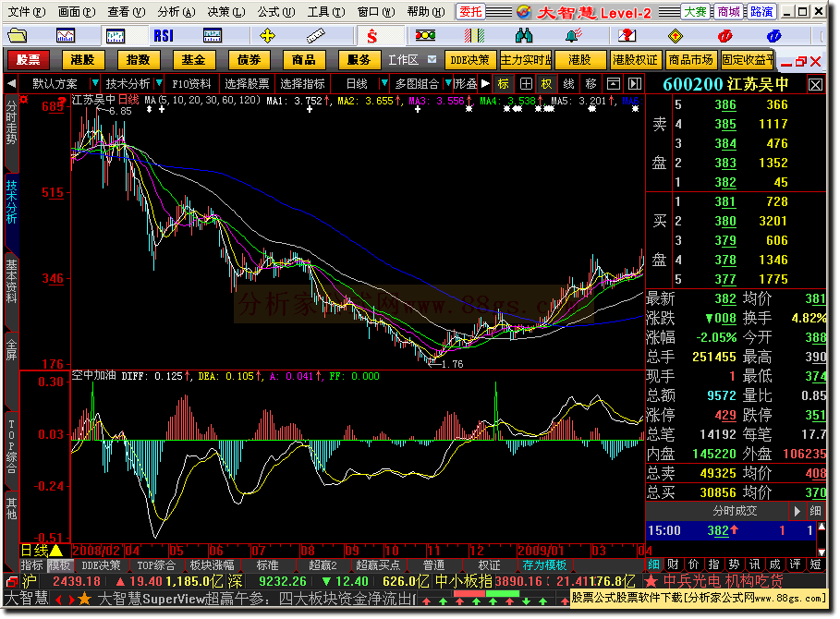840x619 pixels.
Task: Click the blue circular logo icon
Action: [773, 36]
